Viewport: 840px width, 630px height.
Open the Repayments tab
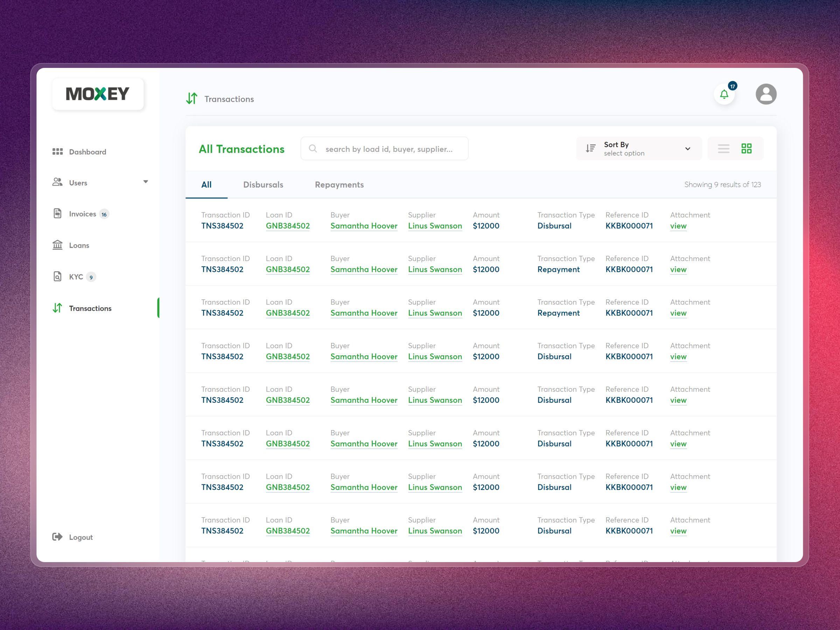click(339, 184)
